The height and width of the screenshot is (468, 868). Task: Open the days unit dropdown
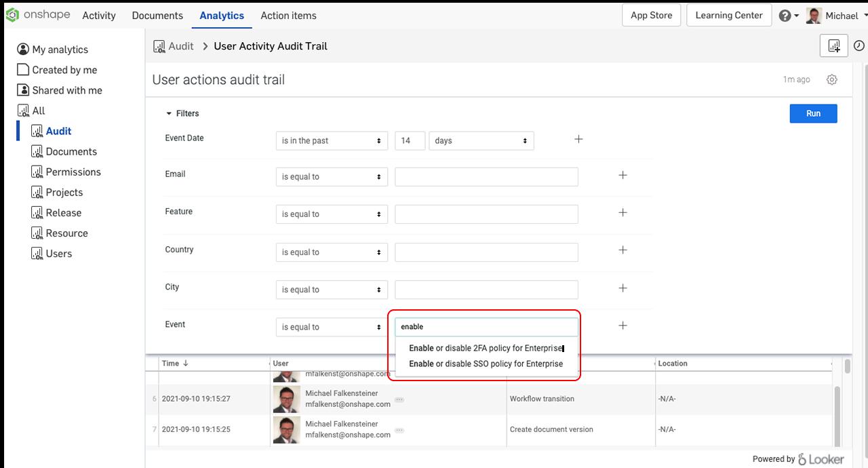tap(481, 140)
